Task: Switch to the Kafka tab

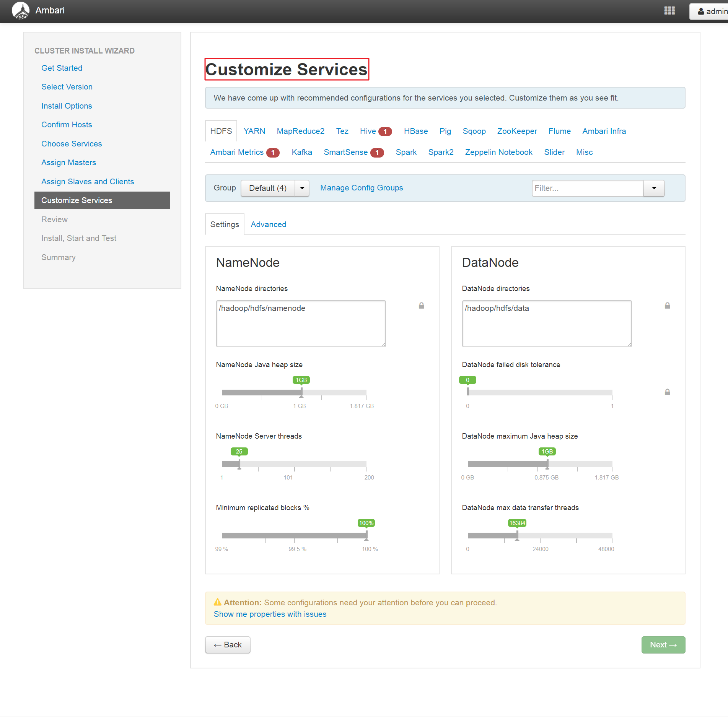Action: pyautogui.click(x=302, y=152)
